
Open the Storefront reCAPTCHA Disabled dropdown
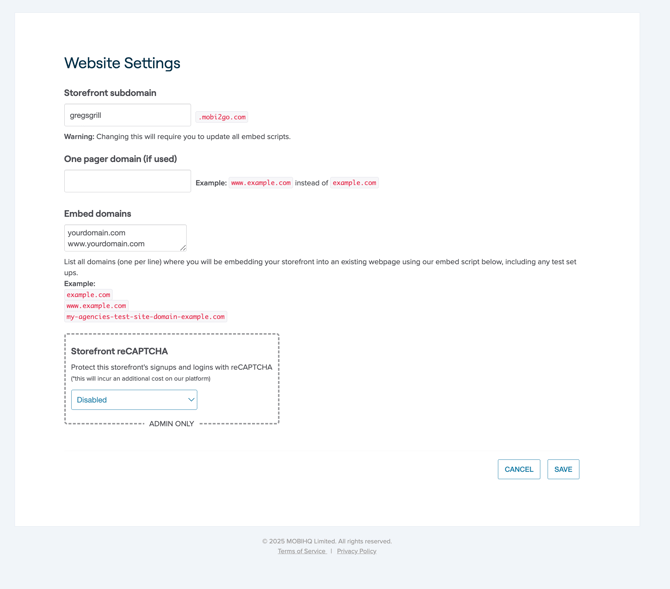tap(134, 400)
